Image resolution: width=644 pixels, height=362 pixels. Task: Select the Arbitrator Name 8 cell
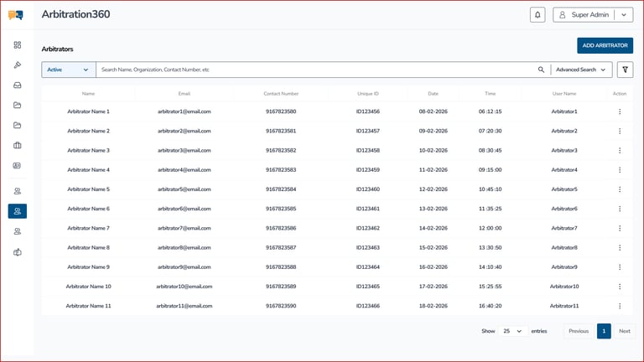88,247
